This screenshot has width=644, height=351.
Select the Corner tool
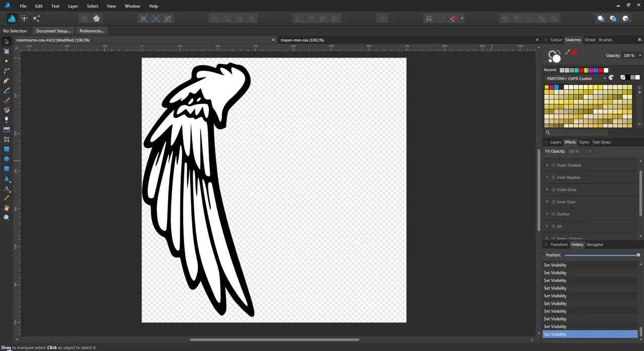tap(7, 71)
